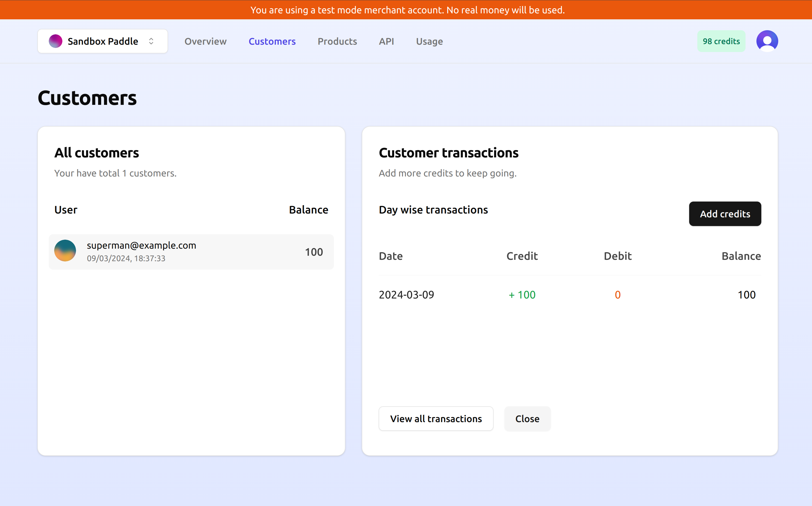Click the + 100 credit value
812x506 pixels.
(x=522, y=295)
